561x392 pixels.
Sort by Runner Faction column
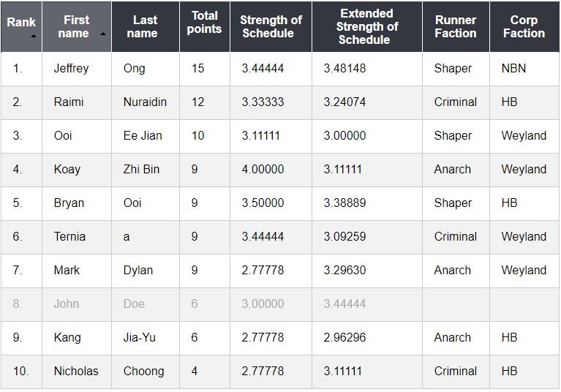(455, 26)
